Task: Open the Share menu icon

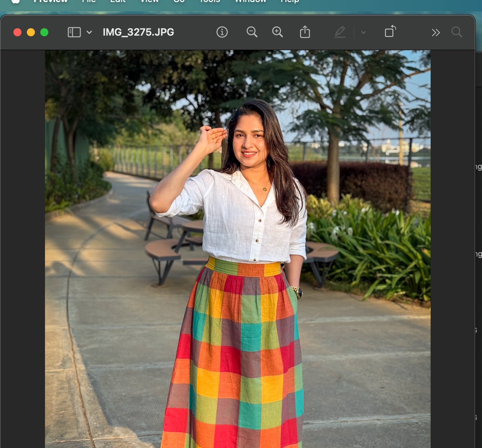Action: 305,32
